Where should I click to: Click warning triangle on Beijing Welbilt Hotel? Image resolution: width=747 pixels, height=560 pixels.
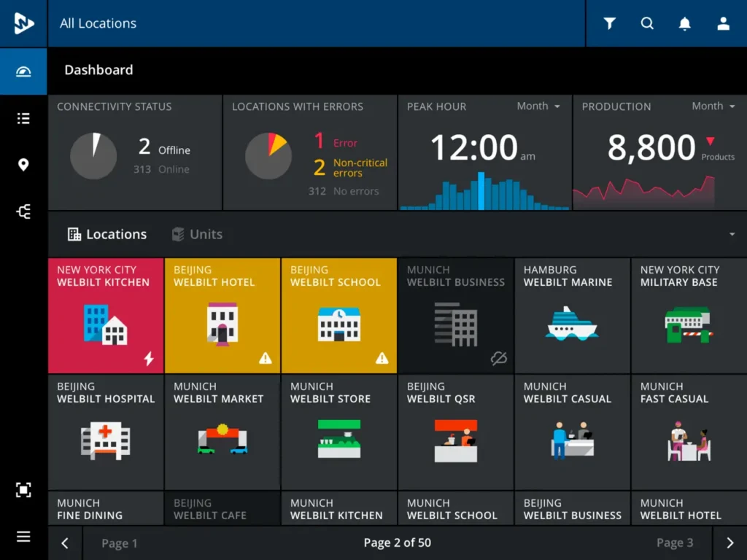266,358
